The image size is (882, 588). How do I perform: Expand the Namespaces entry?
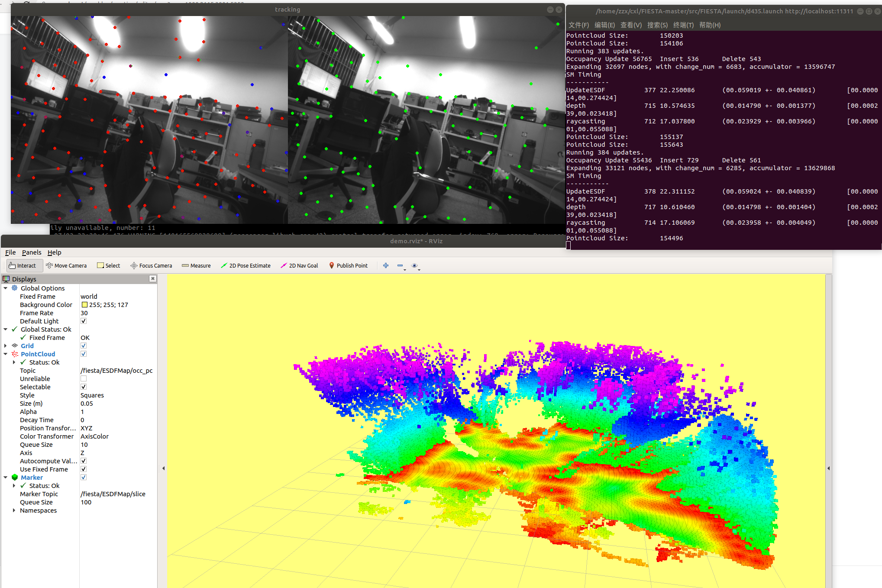(14, 510)
